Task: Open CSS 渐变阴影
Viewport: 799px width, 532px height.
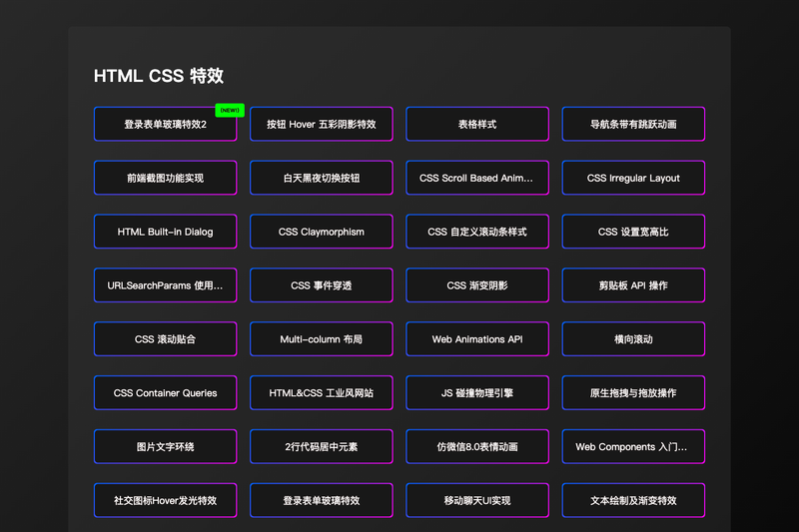Action: (x=477, y=285)
